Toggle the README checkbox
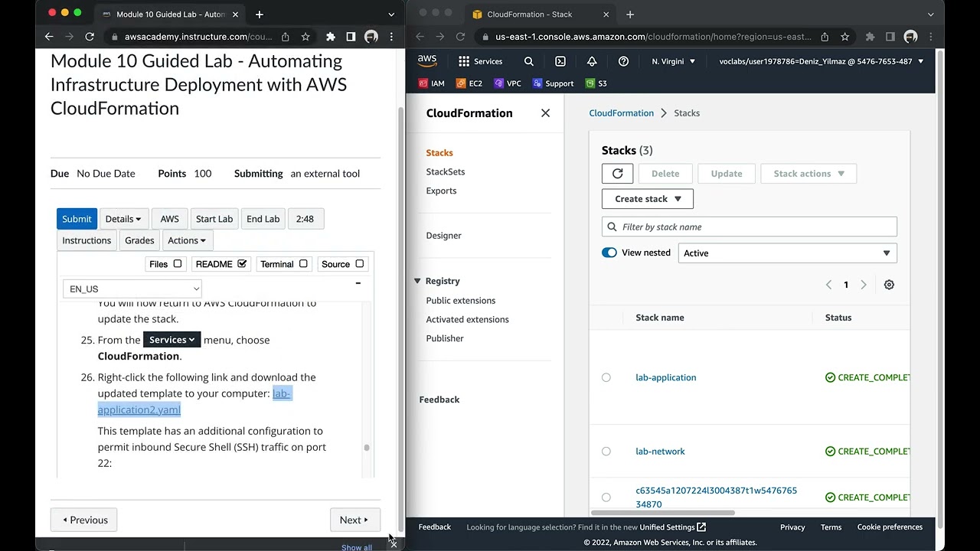 (242, 264)
